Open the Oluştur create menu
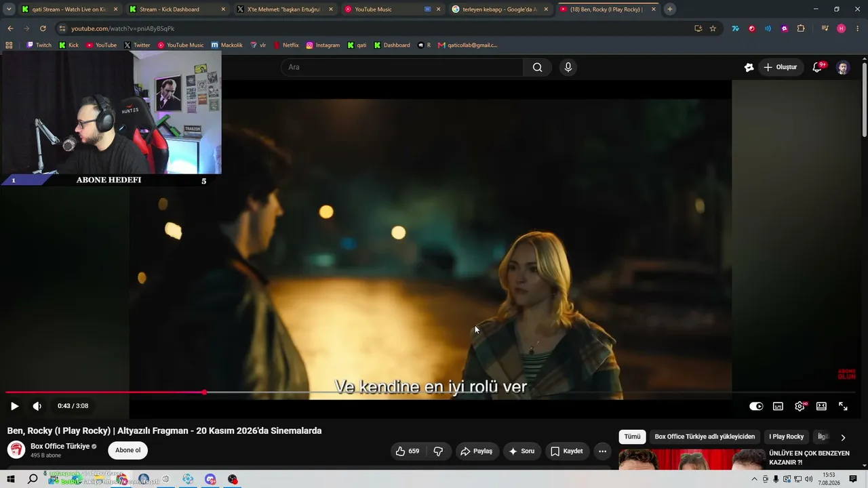The height and width of the screenshot is (488, 868). tap(780, 67)
